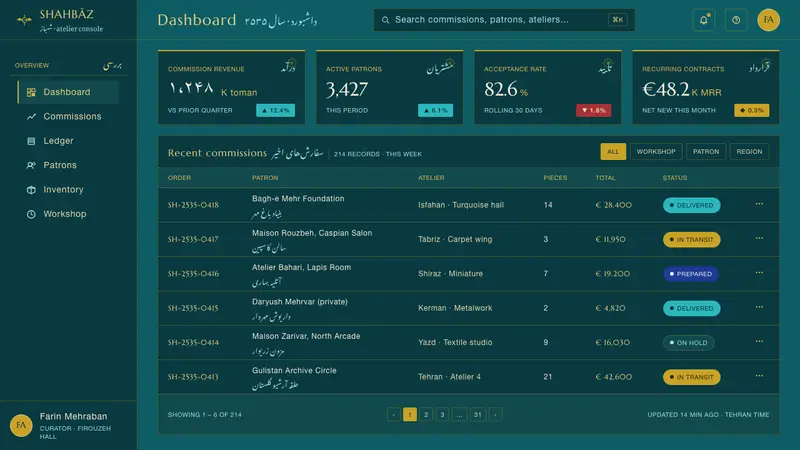Open the Recurring Contracts card
The width and height of the screenshot is (800, 450).
[x=706, y=87]
